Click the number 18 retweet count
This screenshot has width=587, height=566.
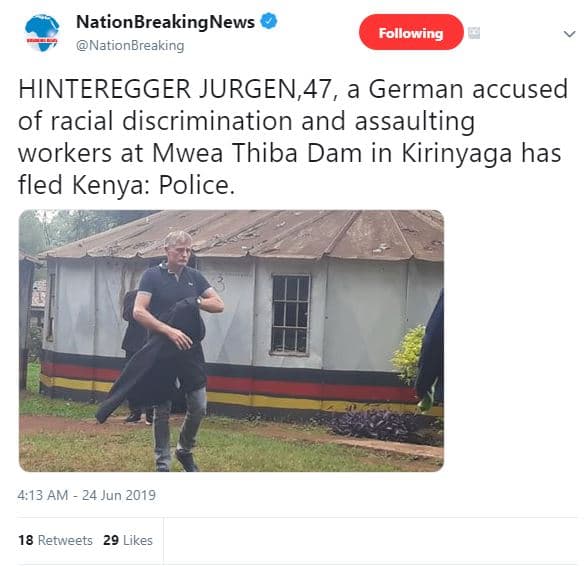click(x=25, y=540)
